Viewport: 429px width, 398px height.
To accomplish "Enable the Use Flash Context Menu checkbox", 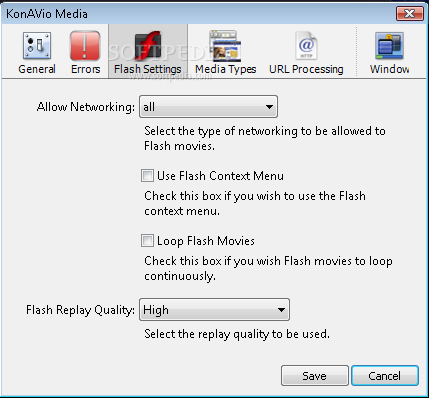I will click(147, 175).
